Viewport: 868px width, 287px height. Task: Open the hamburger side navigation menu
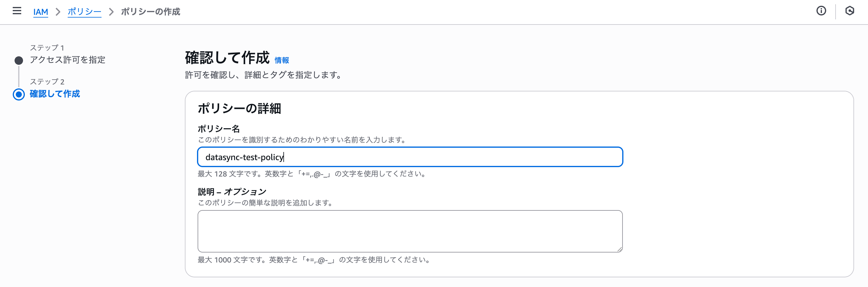tap(17, 11)
